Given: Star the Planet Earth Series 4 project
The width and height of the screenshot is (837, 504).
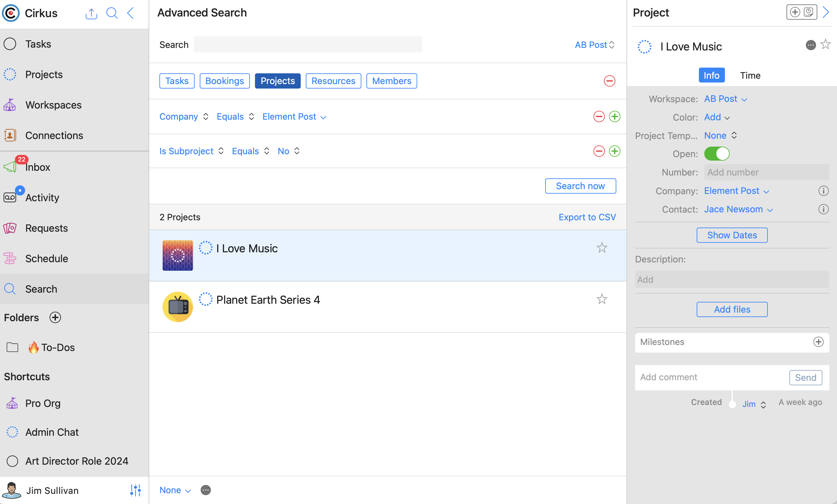Looking at the screenshot, I should pyautogui.click(x=602, y=299).
